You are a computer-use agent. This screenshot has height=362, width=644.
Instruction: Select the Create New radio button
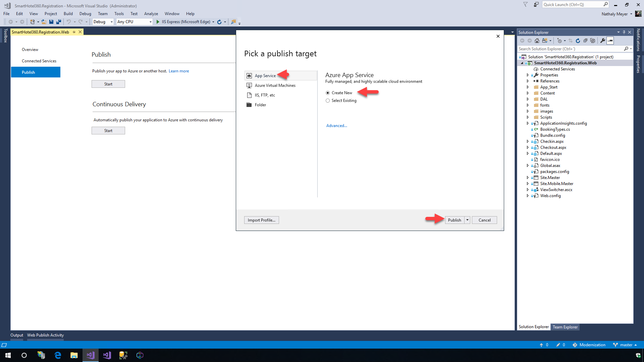pyautogui.click(x=328, y=93)
